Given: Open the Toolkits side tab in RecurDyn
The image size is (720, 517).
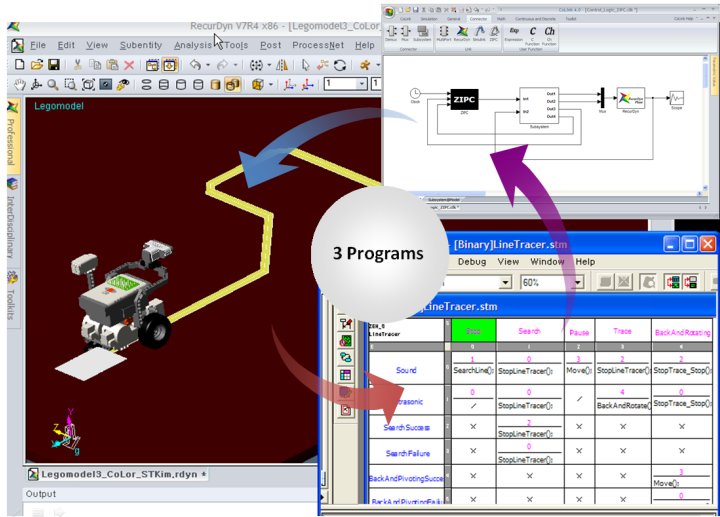Looking at the screenshot, I should 12,297.
